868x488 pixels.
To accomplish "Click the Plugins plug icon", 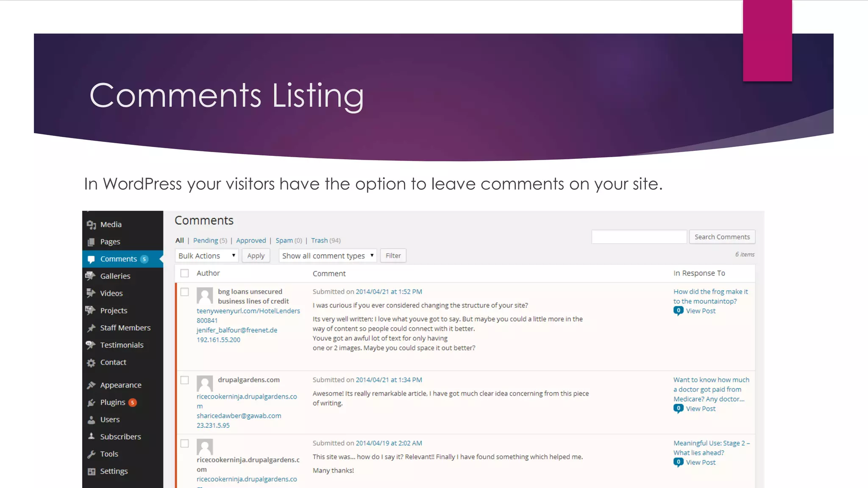I will pos(91,402).
